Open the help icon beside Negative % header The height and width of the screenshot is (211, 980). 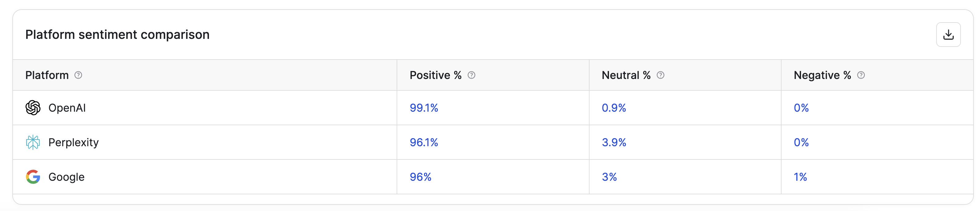(861, 75)
